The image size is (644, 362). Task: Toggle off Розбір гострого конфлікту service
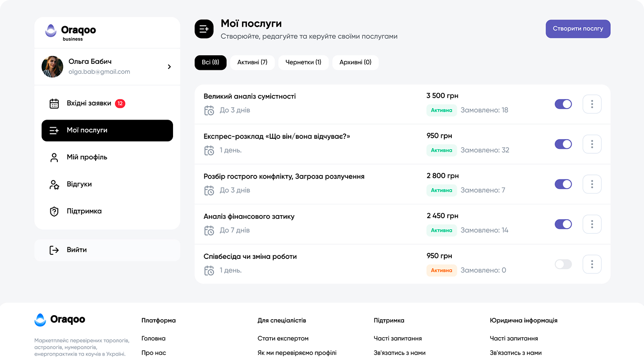[563, 184]
